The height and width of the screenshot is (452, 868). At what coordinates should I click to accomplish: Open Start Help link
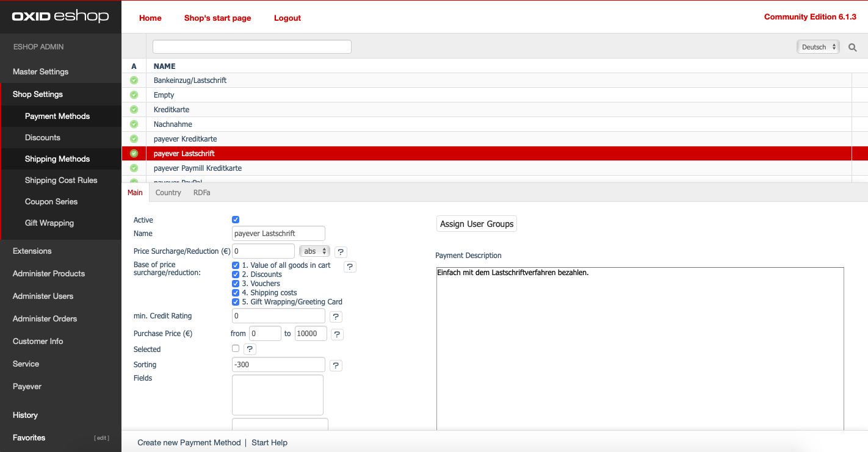coord(269,443)
